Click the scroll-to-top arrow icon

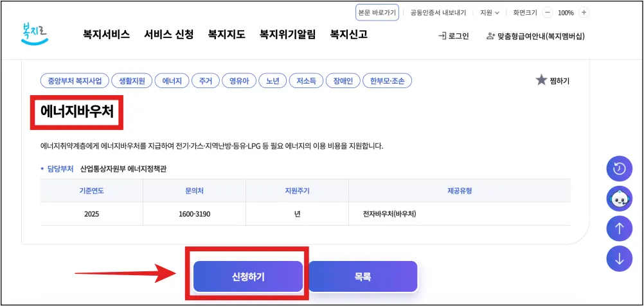(620, 229)
